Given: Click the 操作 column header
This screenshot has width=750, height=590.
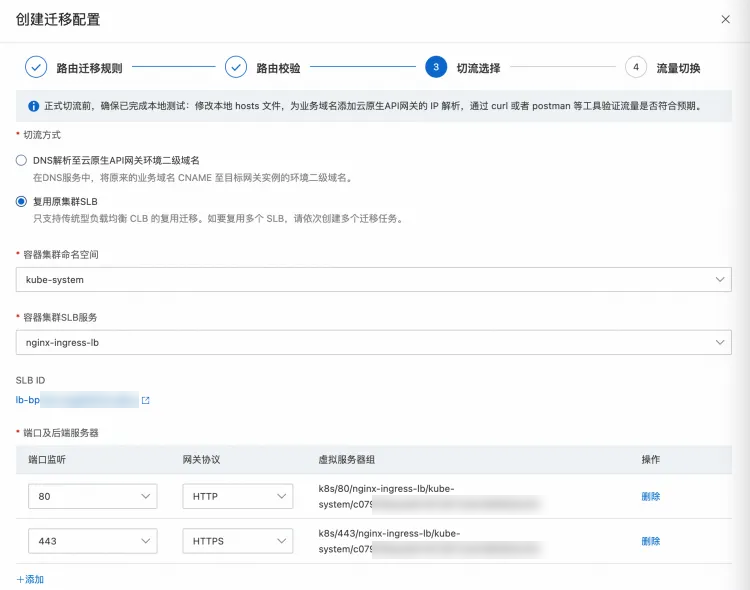Looking at the screenshot, I should point(651,459).
